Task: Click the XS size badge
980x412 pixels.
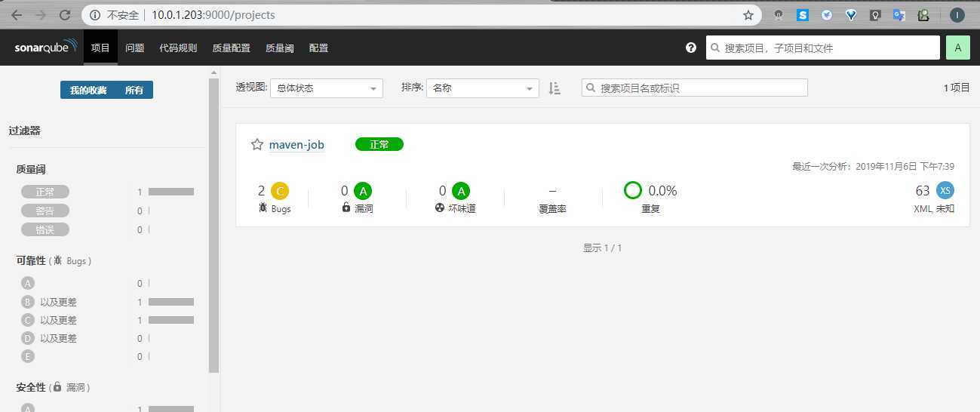Action: pos(945,190)
